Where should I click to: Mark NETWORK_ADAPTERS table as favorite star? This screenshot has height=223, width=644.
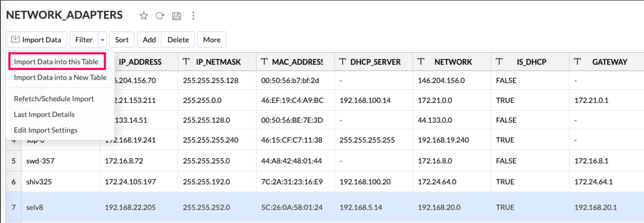tap(144, 16)
